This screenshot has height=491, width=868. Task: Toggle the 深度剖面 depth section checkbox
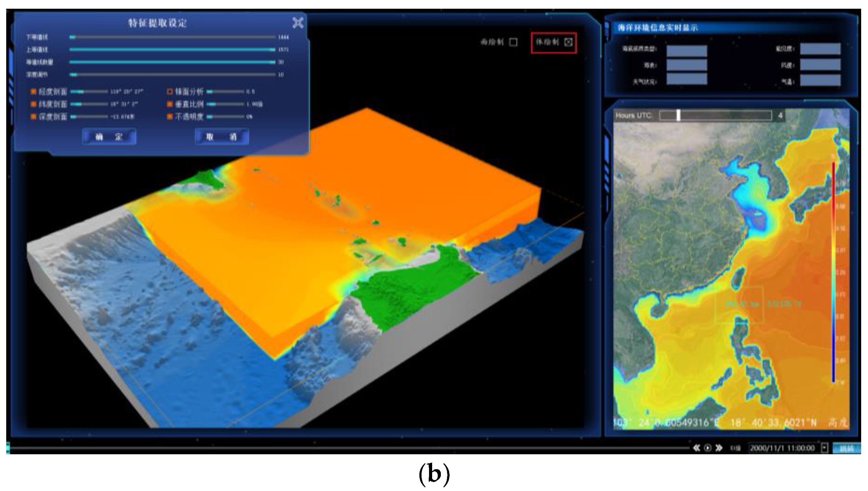pyautogui.click(x=33, y=117)
